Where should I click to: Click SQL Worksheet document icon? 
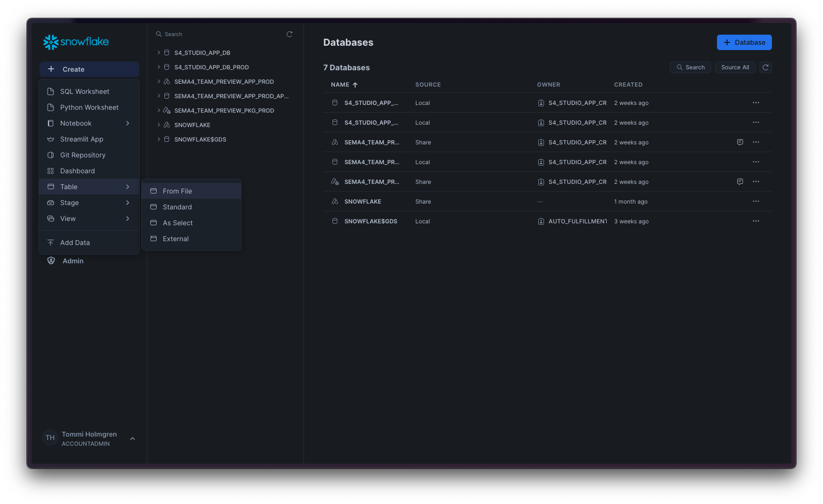51,91
